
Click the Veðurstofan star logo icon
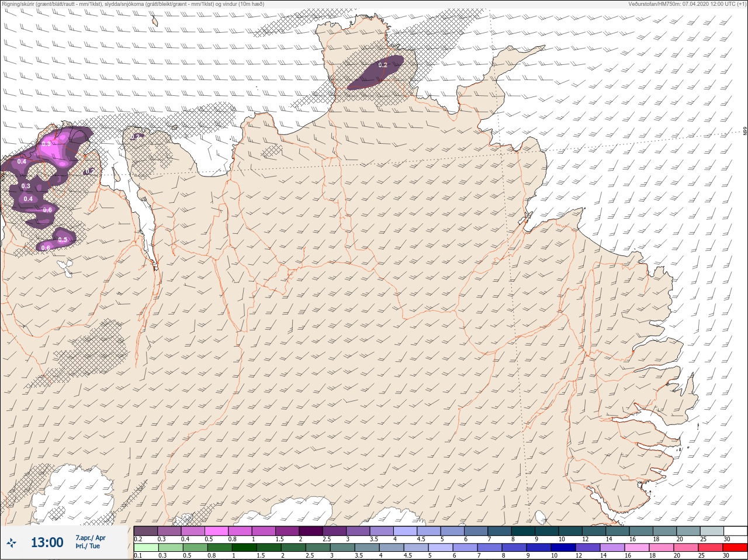[12, 543]
